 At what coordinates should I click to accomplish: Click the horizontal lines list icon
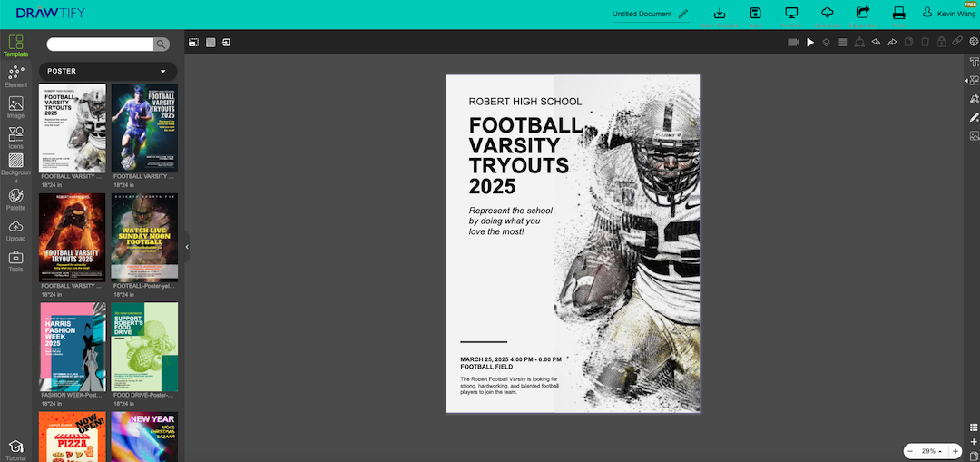click(842, 43)
